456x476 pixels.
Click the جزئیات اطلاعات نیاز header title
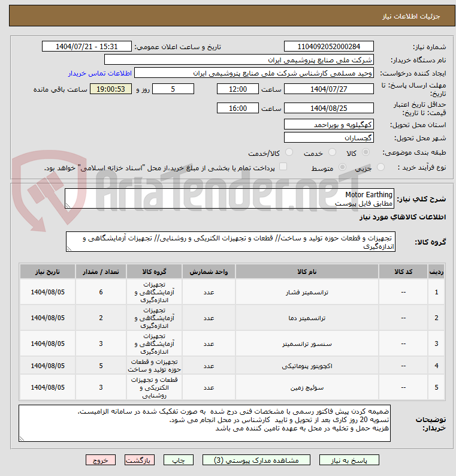click(411, 16)
